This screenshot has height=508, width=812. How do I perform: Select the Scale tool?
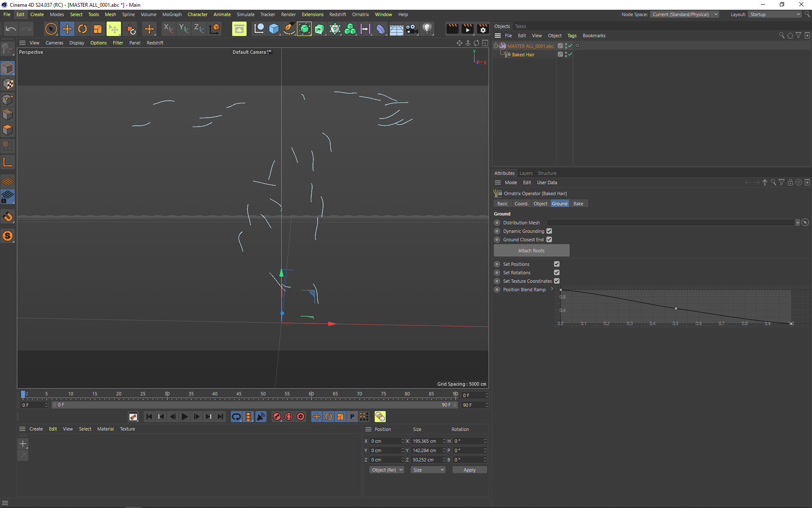98,29
